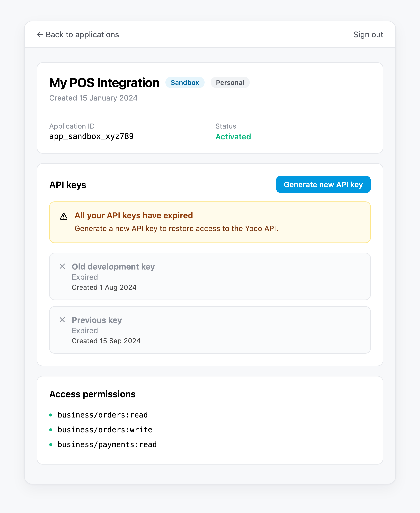
Task: Go back to applications
Action: pos(78,35)
